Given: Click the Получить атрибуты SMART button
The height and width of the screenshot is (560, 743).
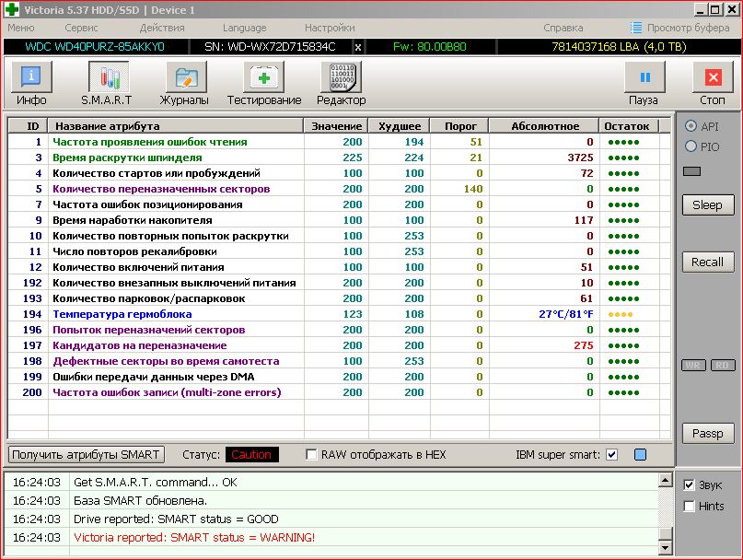Looking at the screenshot, I should click(87, 455).
